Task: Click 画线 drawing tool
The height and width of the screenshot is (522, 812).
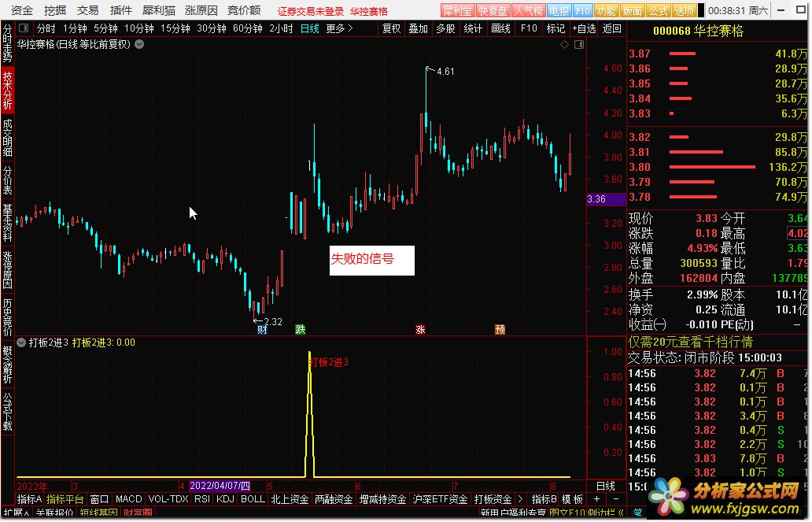Action: tap(500, 28)
